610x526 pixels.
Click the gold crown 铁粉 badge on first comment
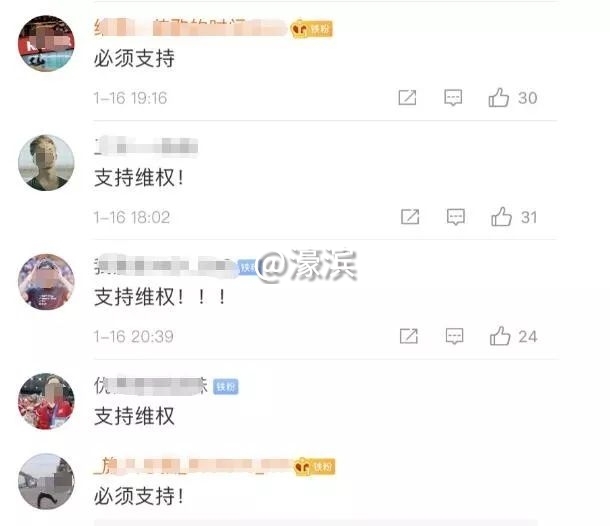coord(312,28)
